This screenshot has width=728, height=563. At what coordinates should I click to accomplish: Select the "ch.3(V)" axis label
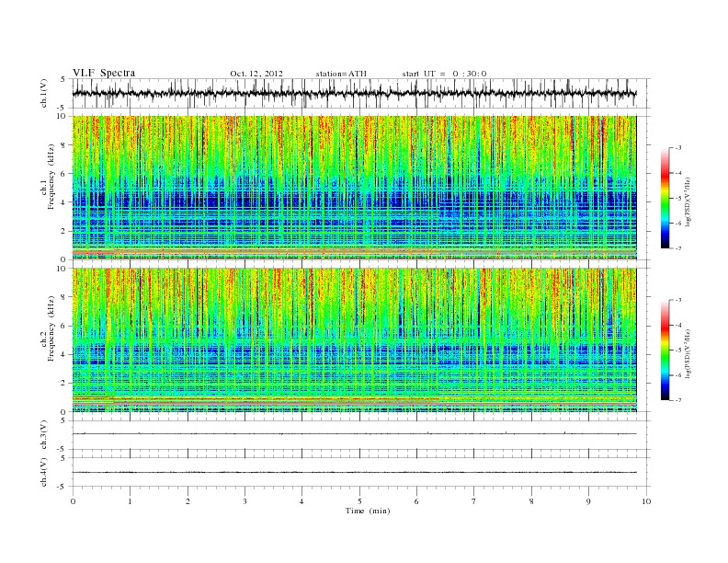click(x=44, y=435)
